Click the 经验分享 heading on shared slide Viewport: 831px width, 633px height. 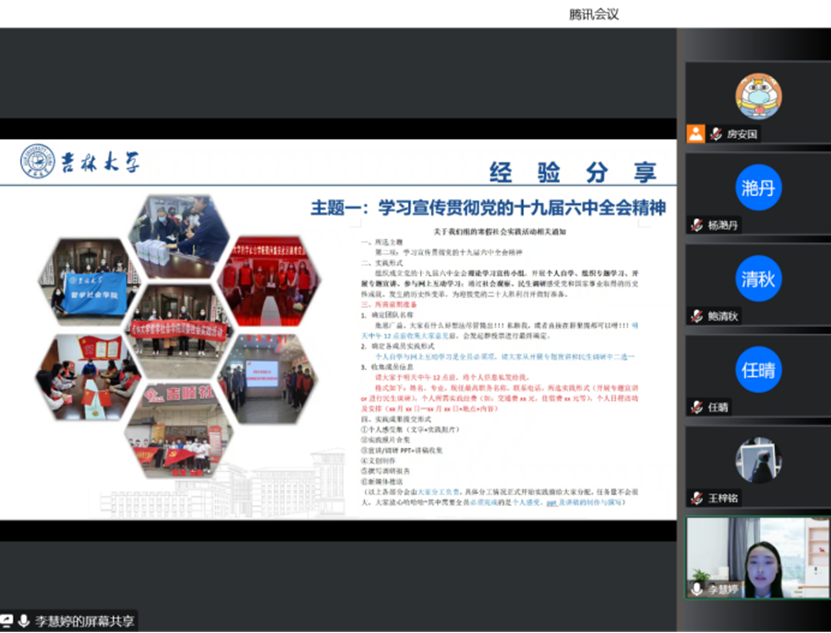(x=566, y=171)
